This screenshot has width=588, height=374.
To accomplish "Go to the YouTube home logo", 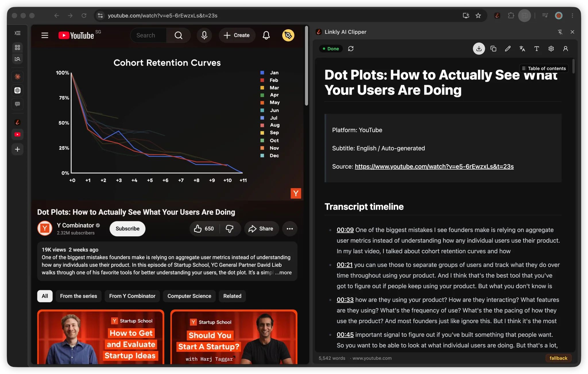I will point(76,35).
